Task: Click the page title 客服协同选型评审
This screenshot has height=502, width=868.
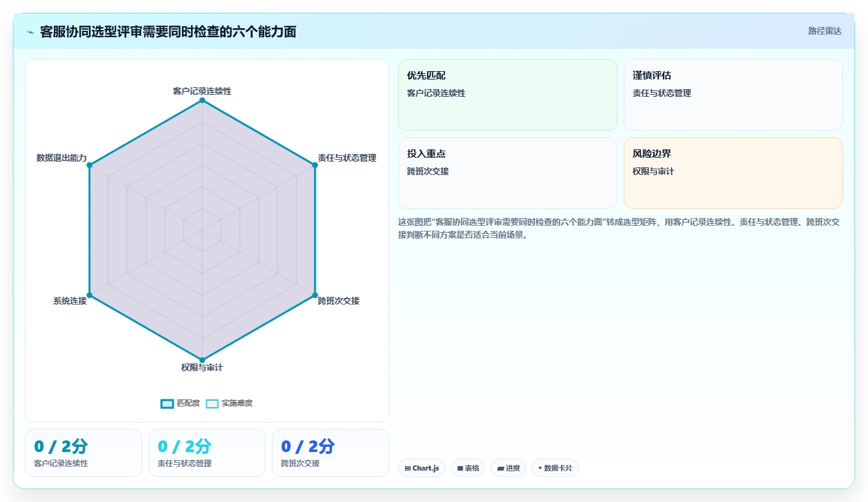Action: pyautogui.click(x=168, y=32)
